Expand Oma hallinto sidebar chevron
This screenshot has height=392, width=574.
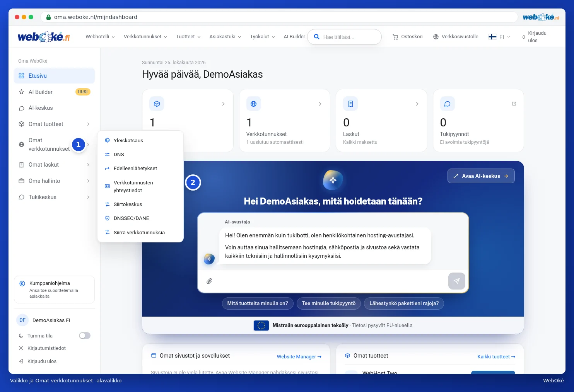(88, 181)
